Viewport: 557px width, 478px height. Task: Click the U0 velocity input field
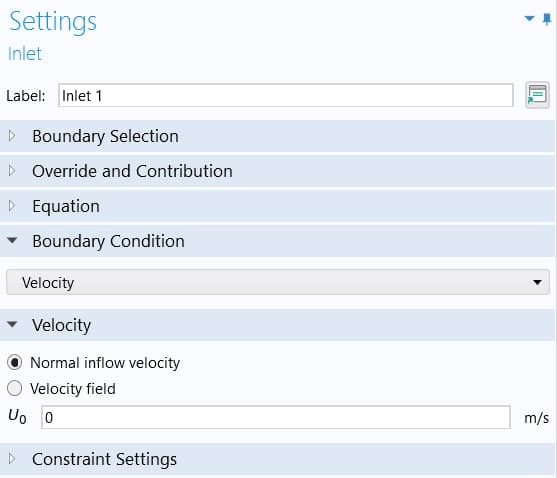tap(276, 417)
